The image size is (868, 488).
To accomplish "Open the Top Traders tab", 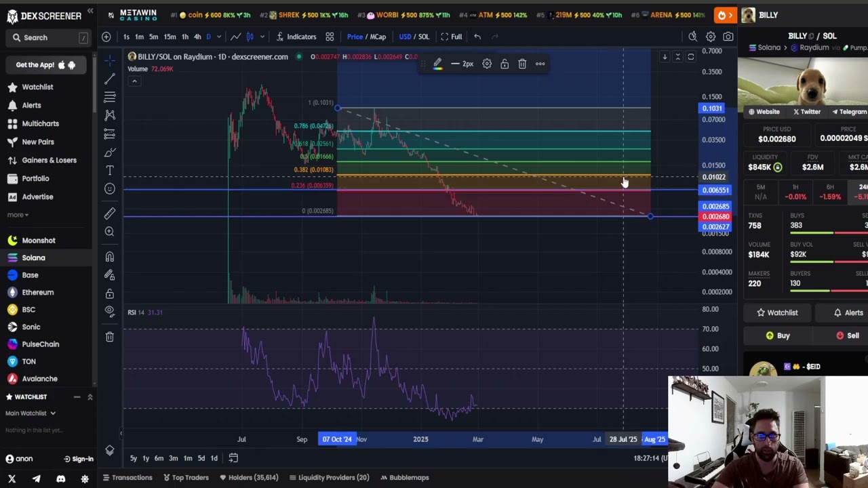I will (x=186, y=478).
